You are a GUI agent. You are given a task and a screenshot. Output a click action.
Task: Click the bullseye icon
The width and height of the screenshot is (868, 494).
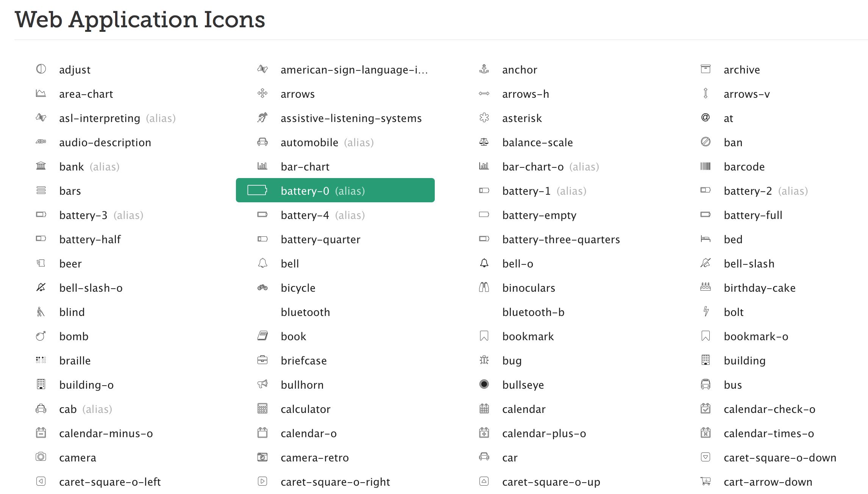click(484, 384)
